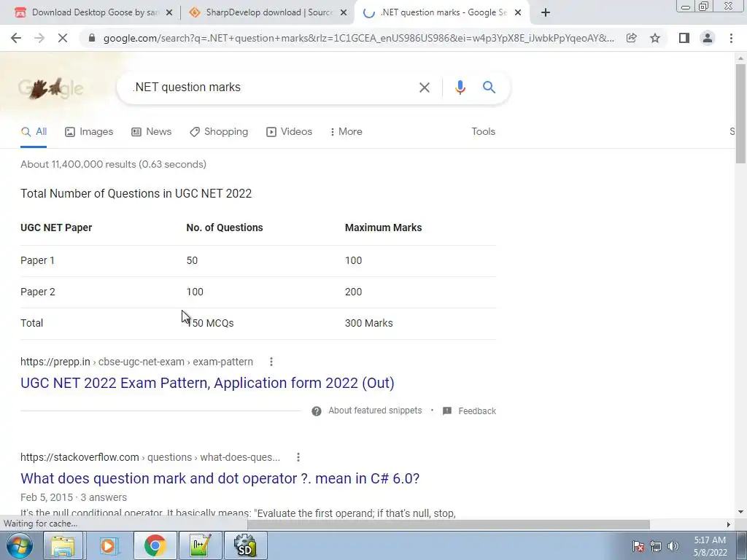The height and width of the screenshot is (560, 747).
Task: Share this page via share icon
Action: (631, 38)
